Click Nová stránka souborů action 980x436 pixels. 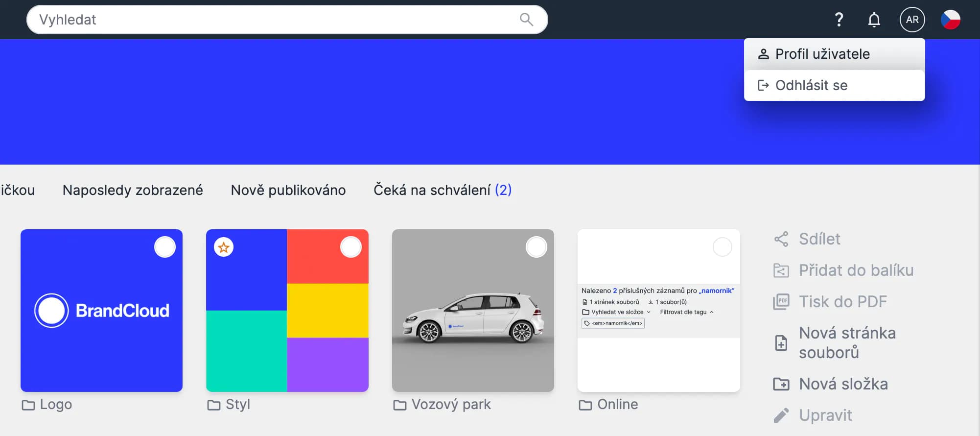[847, 343]
